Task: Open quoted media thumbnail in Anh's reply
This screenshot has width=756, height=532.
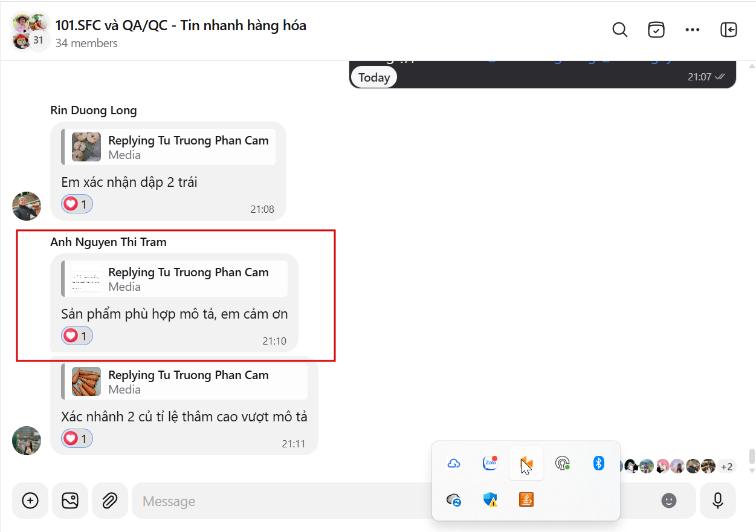Action: (x=86, y=279)
